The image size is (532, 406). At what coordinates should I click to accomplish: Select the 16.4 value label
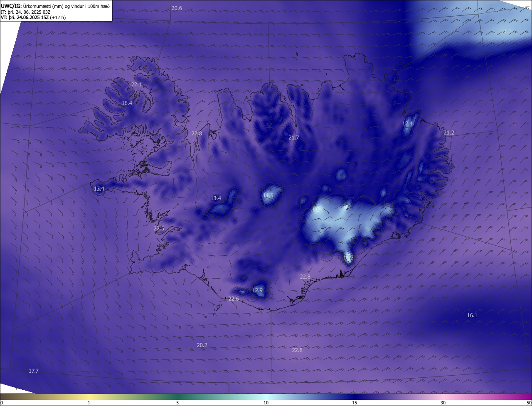127,103
